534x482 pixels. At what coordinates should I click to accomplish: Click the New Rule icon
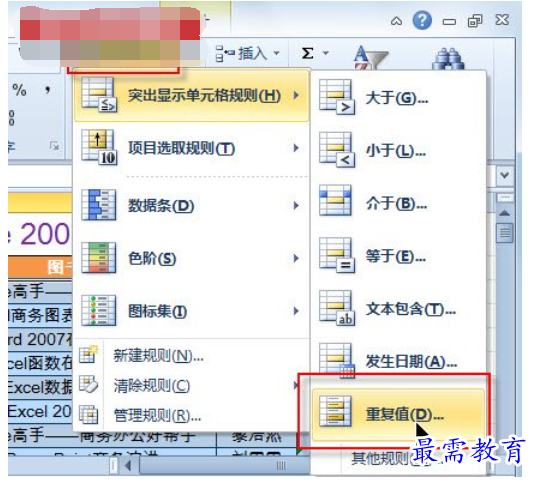pos(89,354)
